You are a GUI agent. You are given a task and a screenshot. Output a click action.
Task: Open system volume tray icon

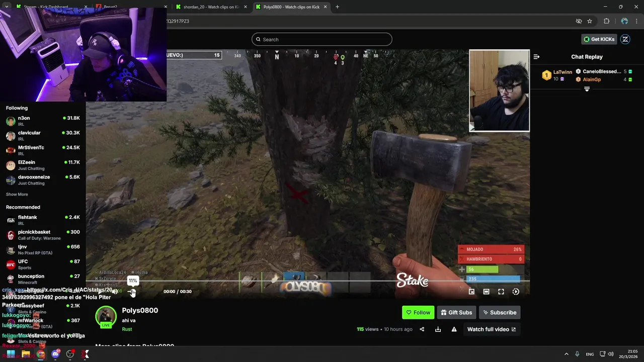coord(611,354)
